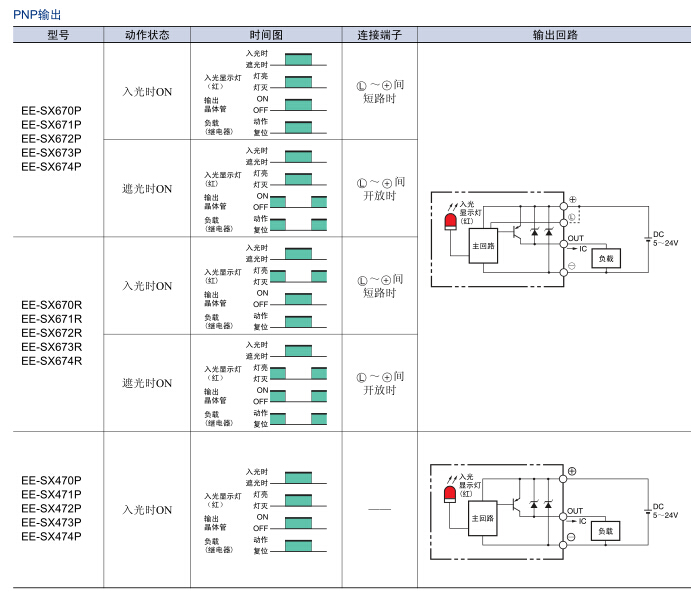Click model EE-SX470P
This screenshot has width=691, height=592.
click(52, 480)
